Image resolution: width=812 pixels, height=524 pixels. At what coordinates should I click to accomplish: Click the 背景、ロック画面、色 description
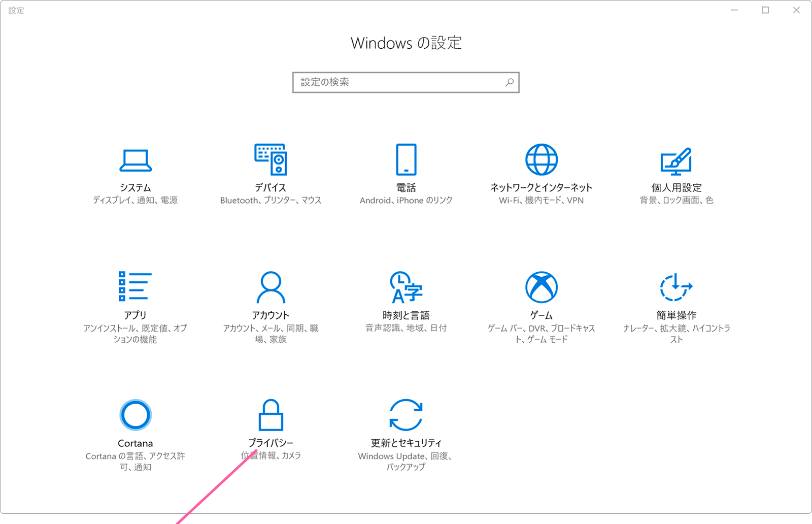pyautogui.click(x=676, y=201)
